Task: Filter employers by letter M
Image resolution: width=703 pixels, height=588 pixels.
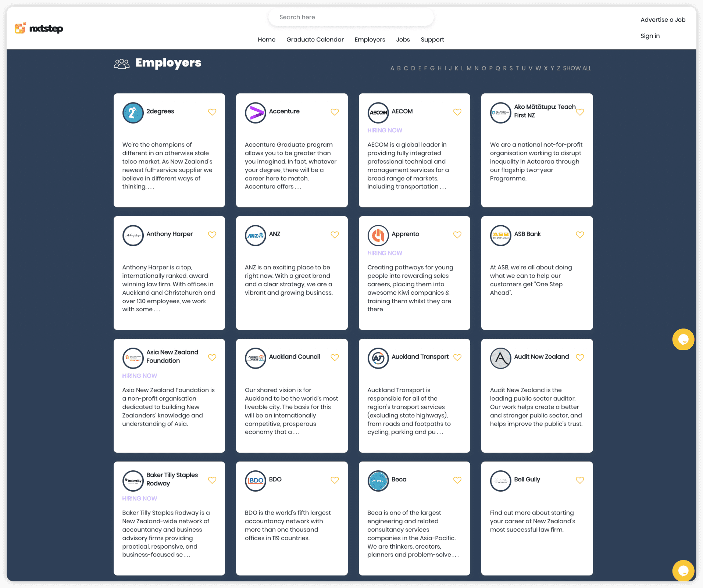Action: (469, 68)
